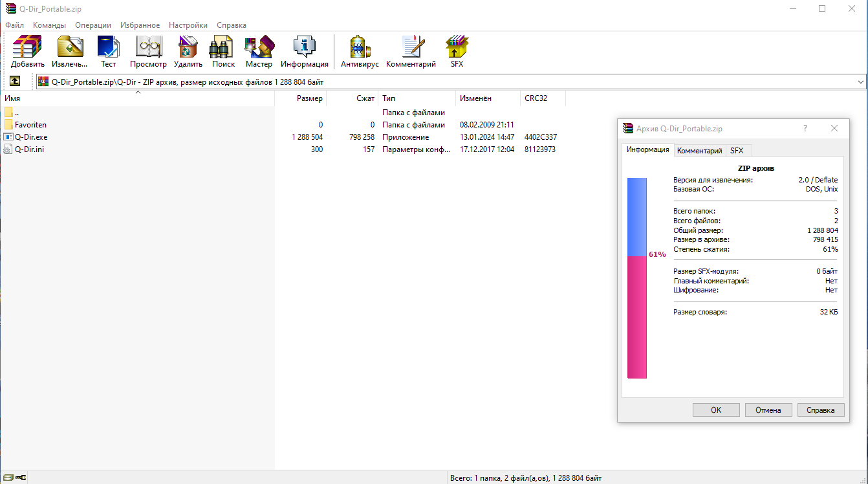This screenshot has height=484, width=868.
Task: Start the Антивирус scan icon
Action: pyautogui.click(x=360, y=47)
